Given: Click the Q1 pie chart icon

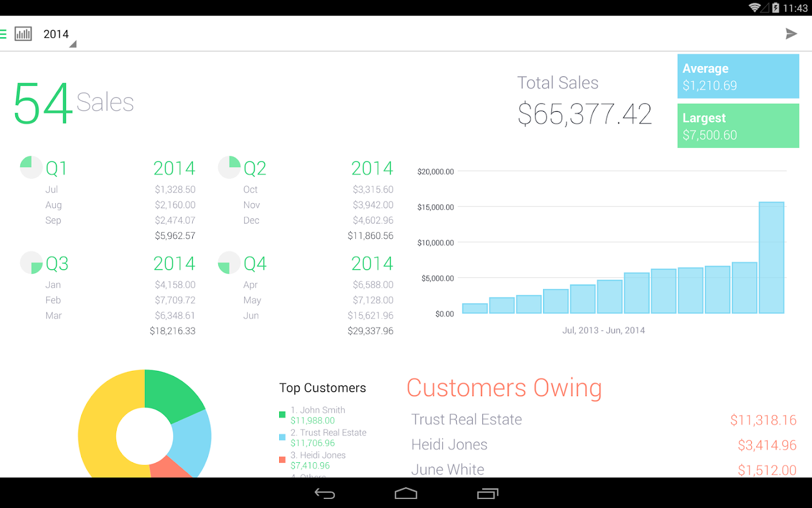Looking at the screenshot, I should pyautogui.click(x=31, y=167).
